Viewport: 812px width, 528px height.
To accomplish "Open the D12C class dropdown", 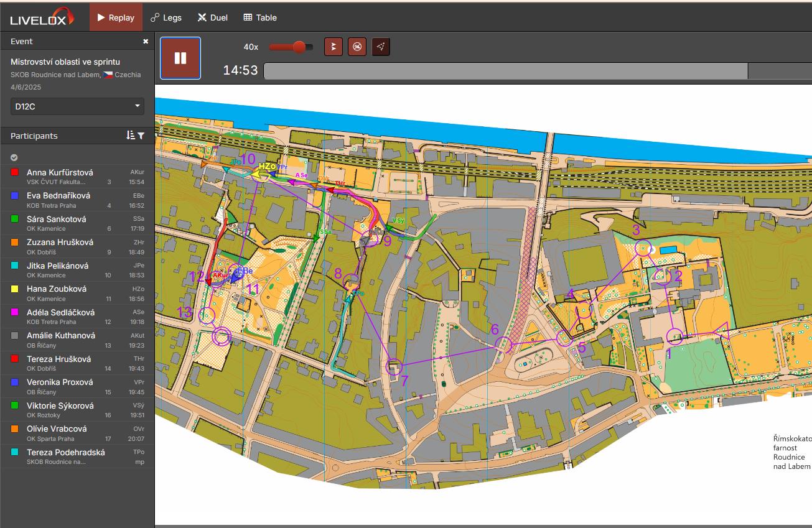I will pos(77,106).
